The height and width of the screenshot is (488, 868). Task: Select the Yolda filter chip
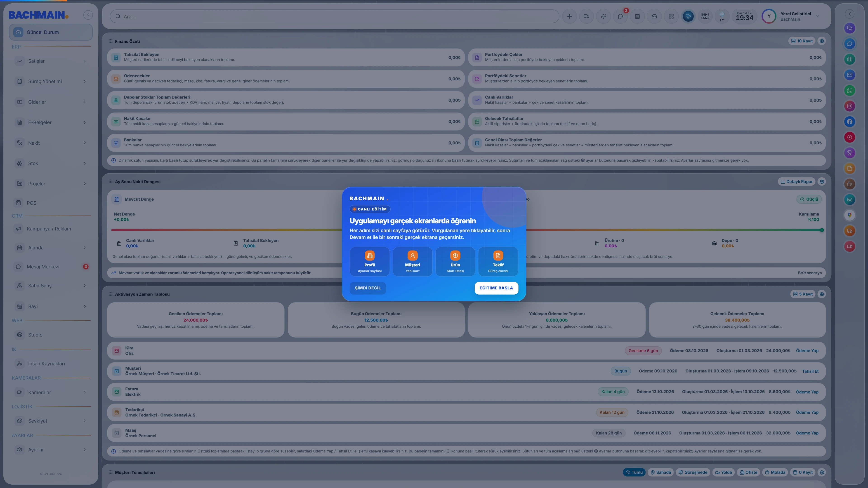[x=723, y=472]
